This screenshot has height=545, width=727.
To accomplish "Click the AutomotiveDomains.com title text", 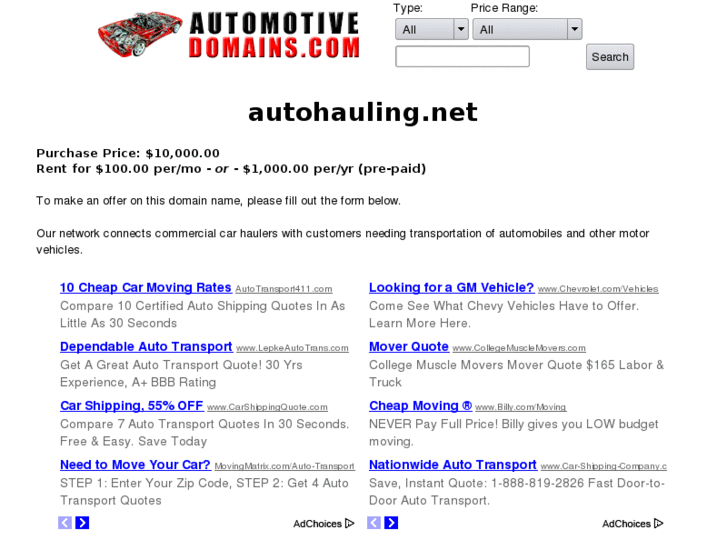I will coord(274,35).
